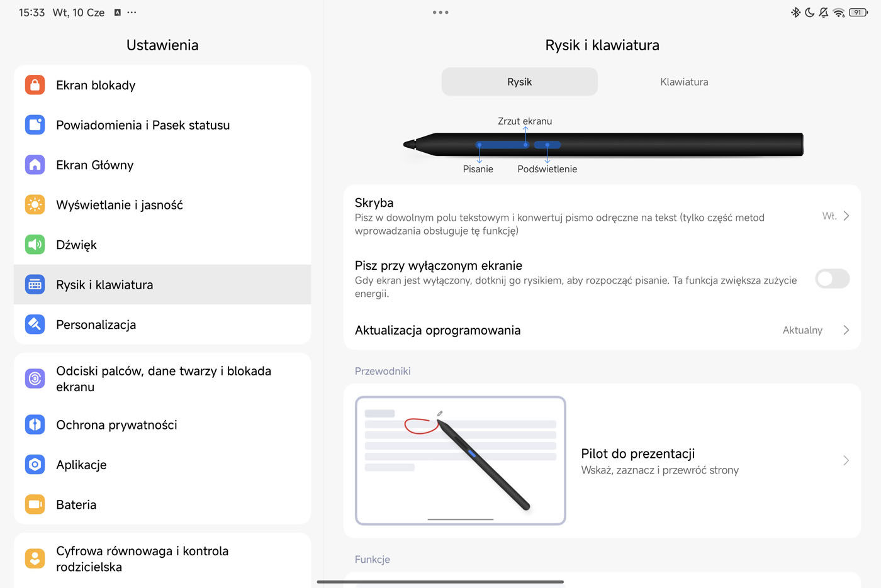Viewport: 881px width, 588px height.
Task: Tap the Ekran Główny home icon
Action: [35, 165]
